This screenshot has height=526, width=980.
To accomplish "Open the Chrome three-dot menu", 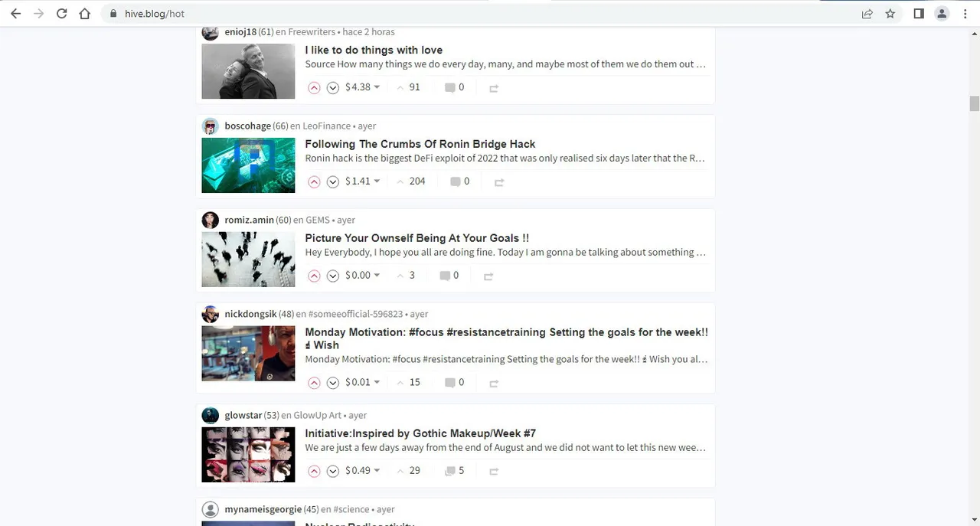I will [965, 14].
